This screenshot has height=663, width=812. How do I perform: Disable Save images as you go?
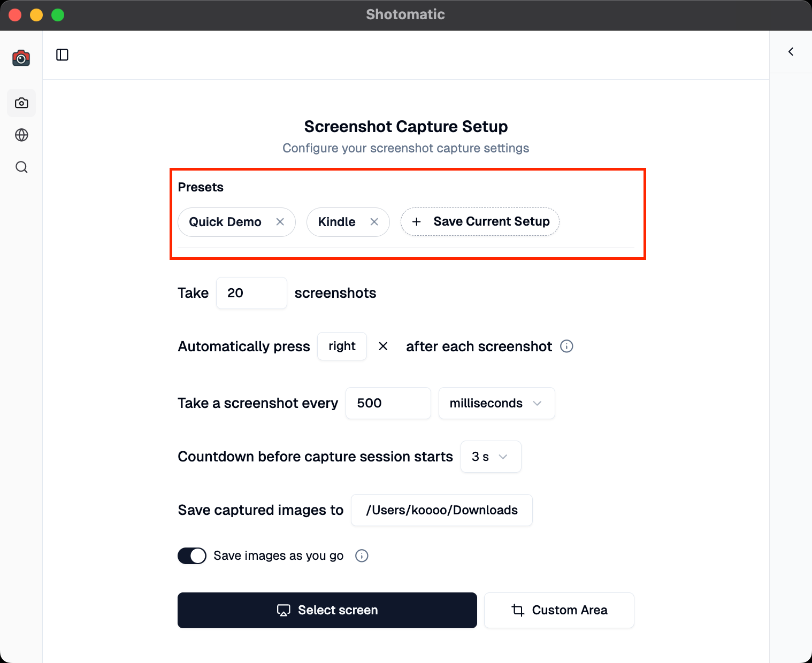pyautogui.click(x=191, y=556)
